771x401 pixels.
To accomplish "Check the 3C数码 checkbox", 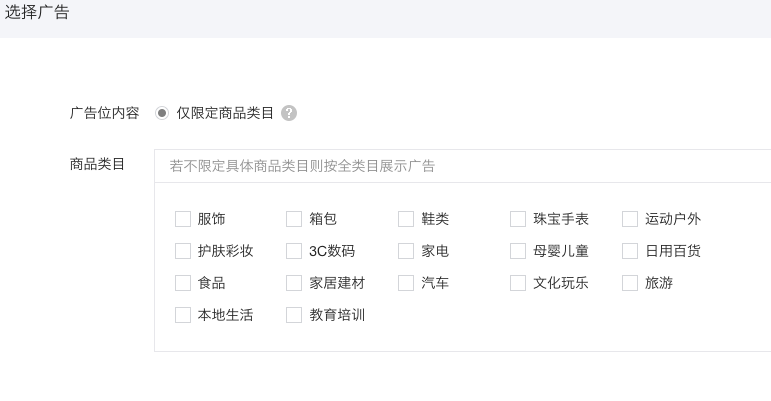I will click(294, 251).
